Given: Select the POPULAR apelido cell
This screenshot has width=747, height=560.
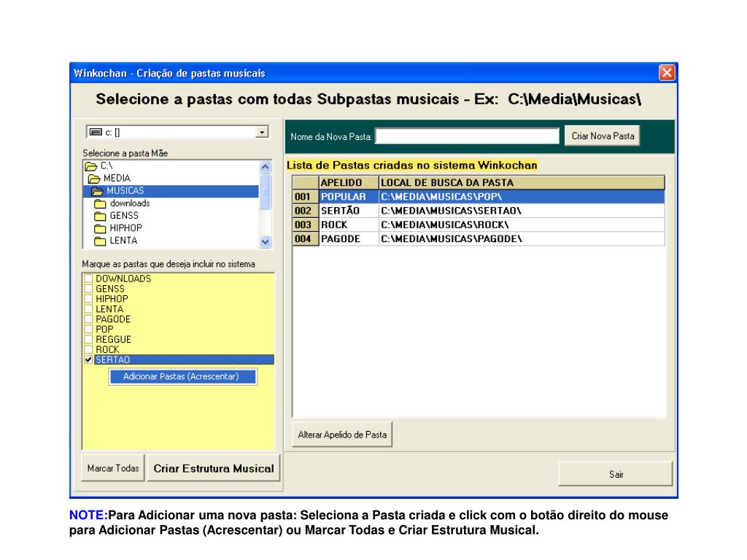Looking at the screenshot, I should point(349,197).
